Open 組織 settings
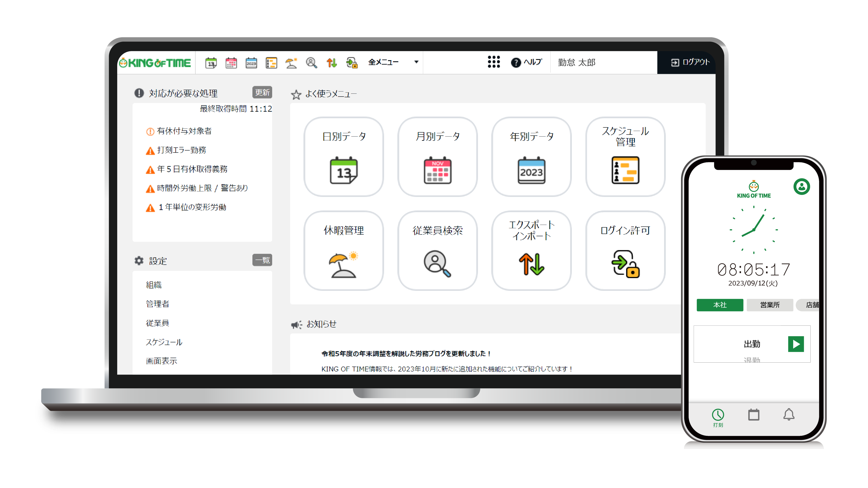This screenshot has width=868, height=488. point(154,285)
